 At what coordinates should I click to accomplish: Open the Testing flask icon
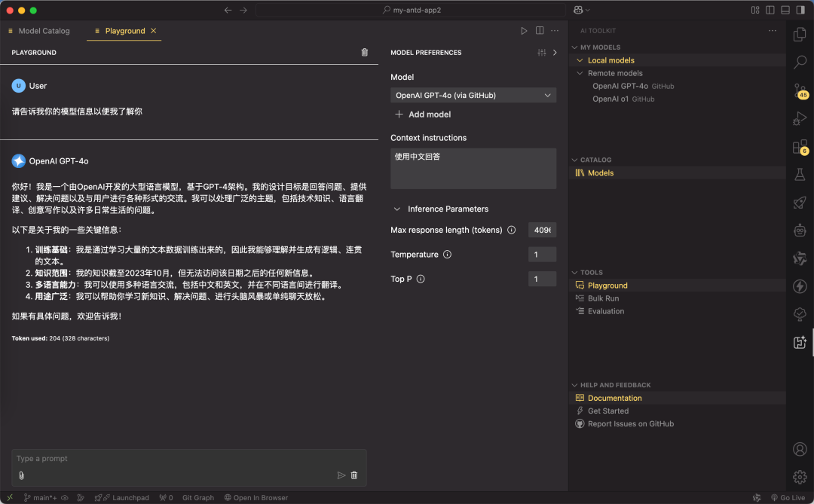[799, 174]
